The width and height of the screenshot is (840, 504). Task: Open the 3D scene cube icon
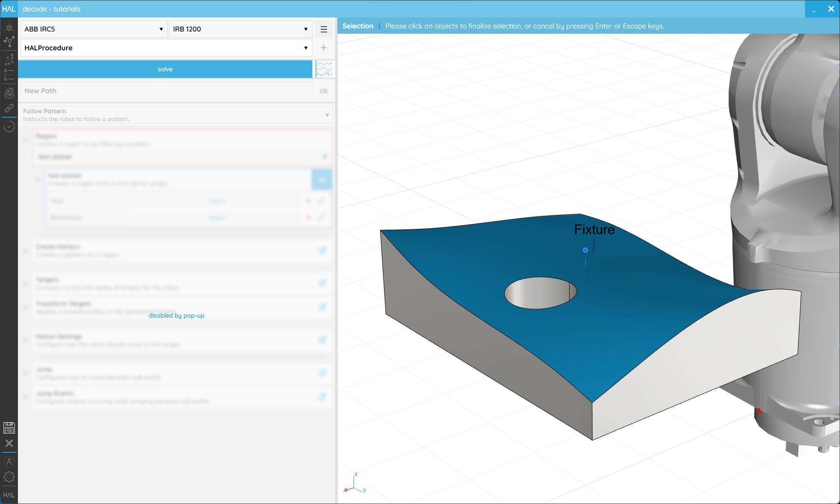[x=9, y=28]
